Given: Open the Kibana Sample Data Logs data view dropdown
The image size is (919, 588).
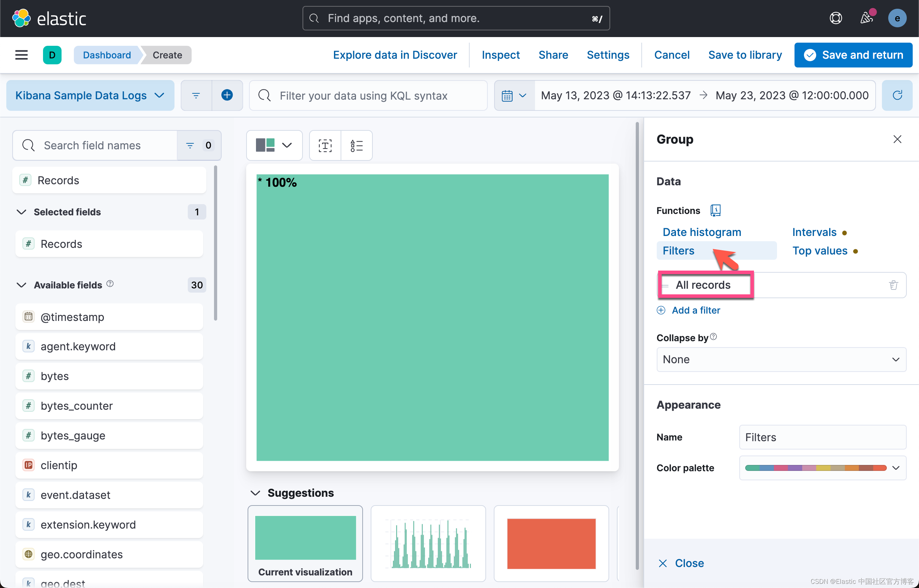Looking at the screenshot, I should point(90,95).
